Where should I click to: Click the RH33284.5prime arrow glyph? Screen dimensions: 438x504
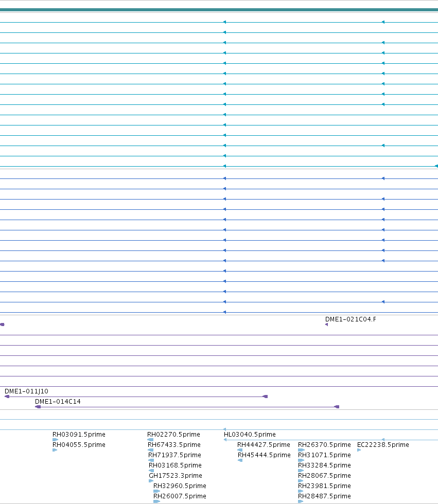(x=301, y=471)
